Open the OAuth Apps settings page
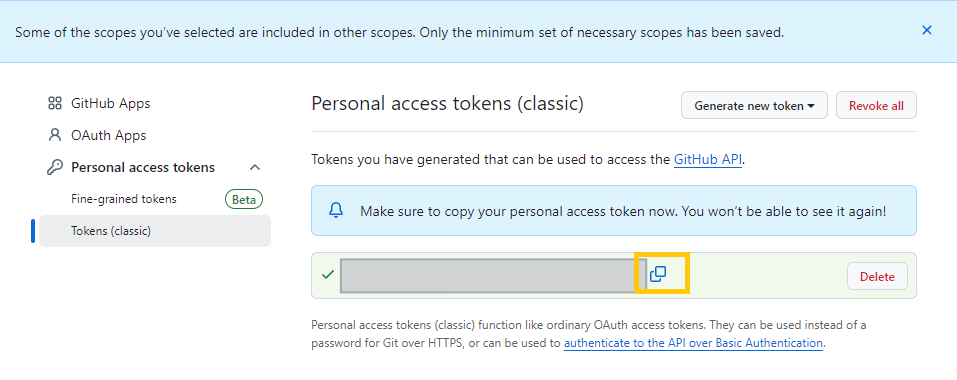 [x=109, y=135]
